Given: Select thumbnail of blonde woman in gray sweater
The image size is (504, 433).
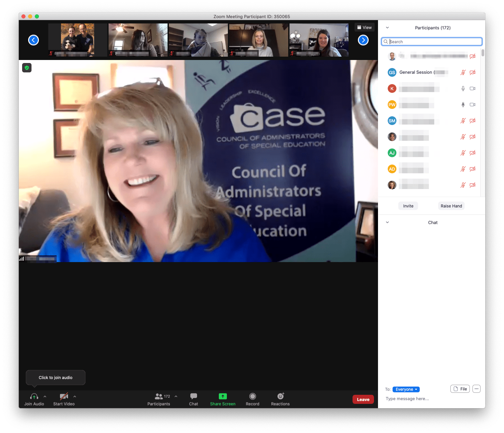Looking at the screenshot, I should pos(258,40).
